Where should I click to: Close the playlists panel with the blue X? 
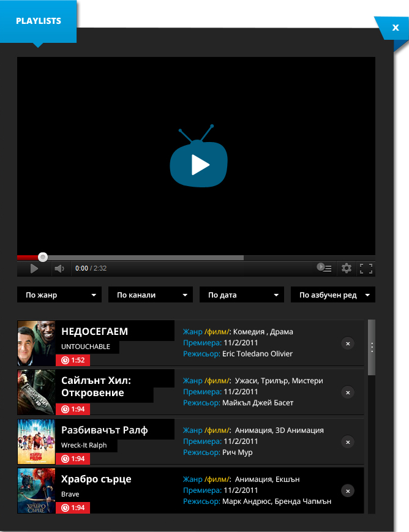[395, 28]
